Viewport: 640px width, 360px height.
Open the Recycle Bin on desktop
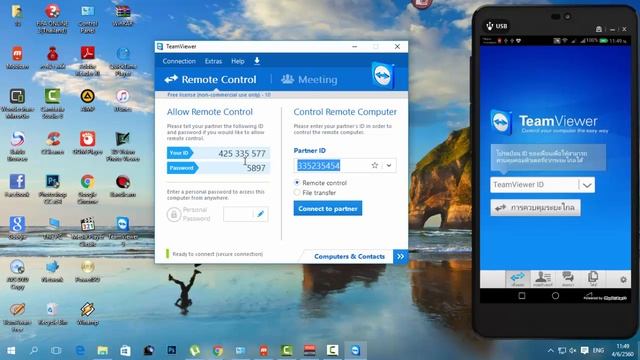[x=53, y=313]
